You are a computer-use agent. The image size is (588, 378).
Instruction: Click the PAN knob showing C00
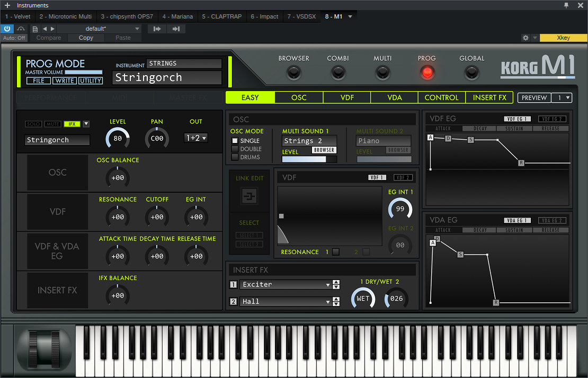tap(157, 138)
